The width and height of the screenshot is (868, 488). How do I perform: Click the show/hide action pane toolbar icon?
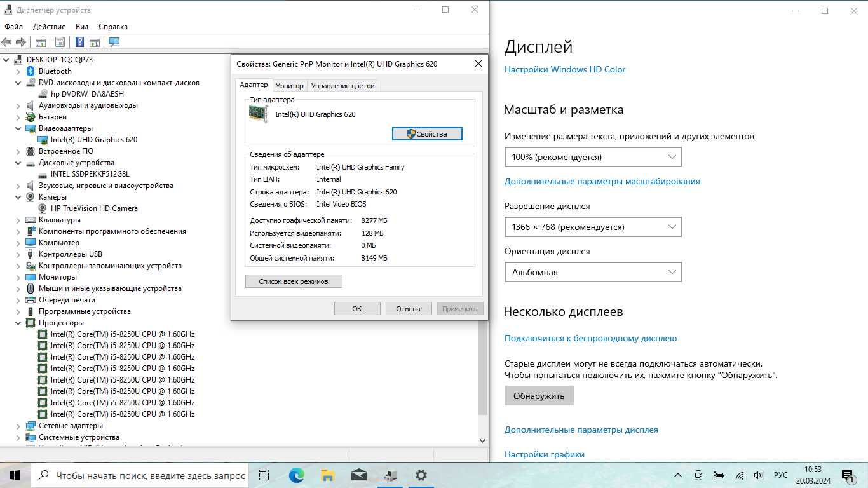[94, 42]
